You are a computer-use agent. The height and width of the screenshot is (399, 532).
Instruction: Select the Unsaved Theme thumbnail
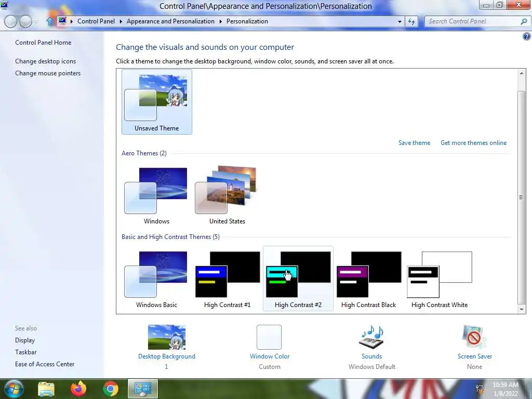click(x=156, y=102)
